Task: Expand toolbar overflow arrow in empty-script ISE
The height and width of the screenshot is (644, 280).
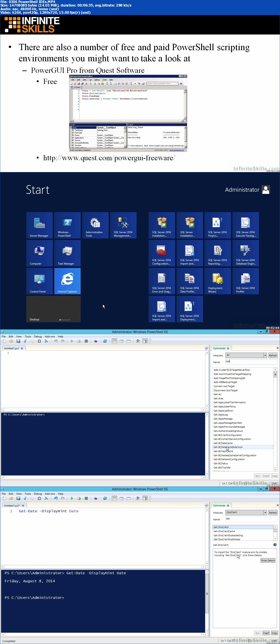Action: coord(150,341)
